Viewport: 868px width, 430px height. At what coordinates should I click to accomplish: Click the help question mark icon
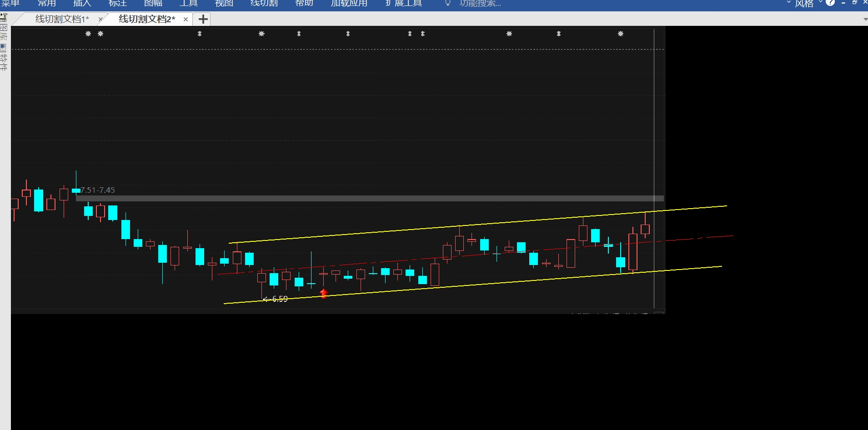pyautogui.click(x=830, y=3)
